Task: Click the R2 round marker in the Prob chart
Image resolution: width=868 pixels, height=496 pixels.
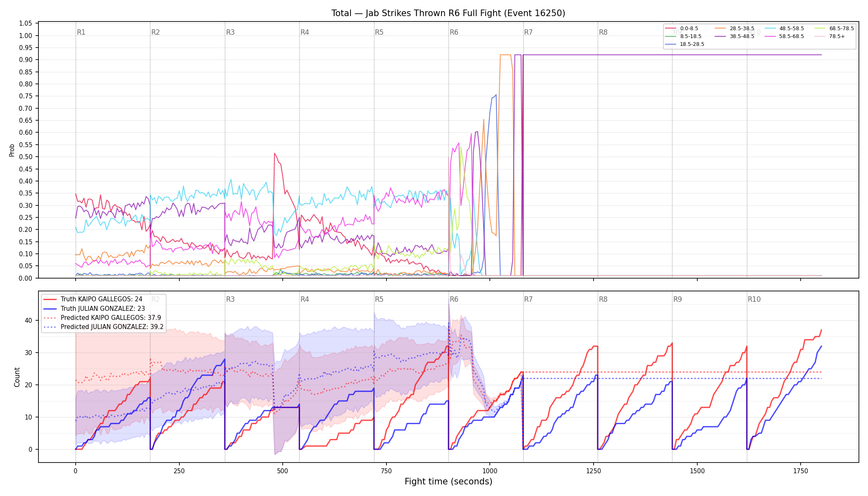Action: 155,32
